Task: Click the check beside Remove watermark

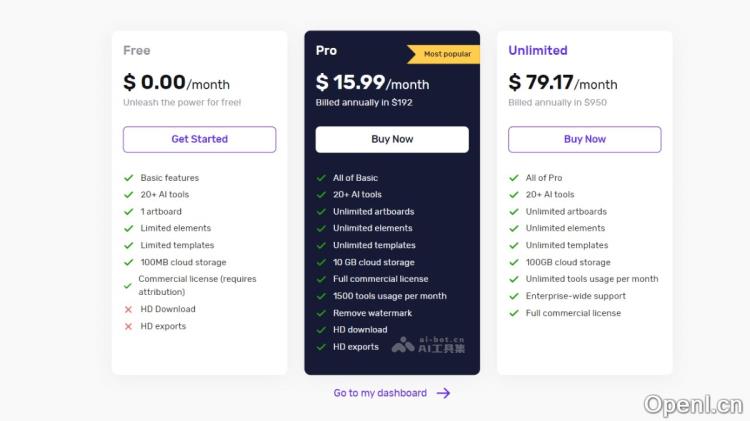Action: (x=321, y=313)
